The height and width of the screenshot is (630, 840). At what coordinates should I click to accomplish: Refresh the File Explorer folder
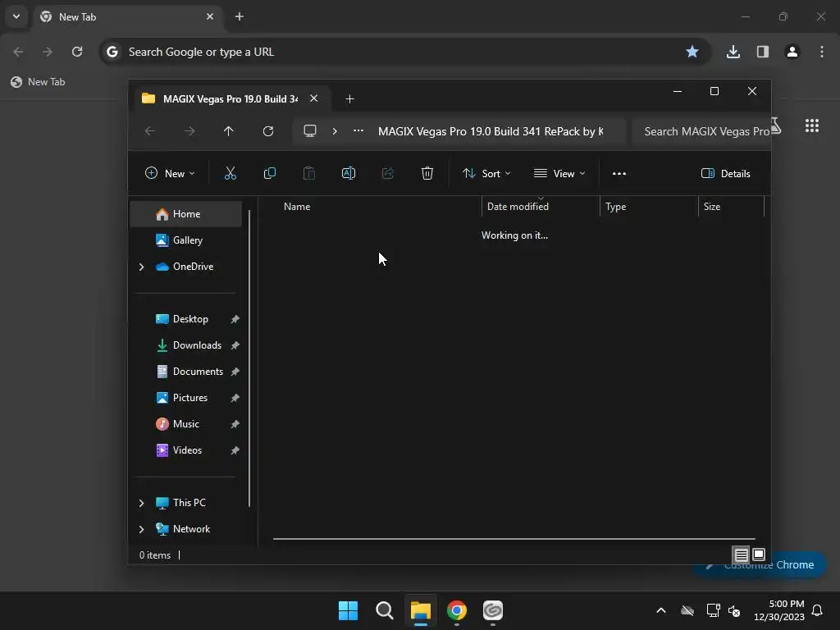[268, 131]
